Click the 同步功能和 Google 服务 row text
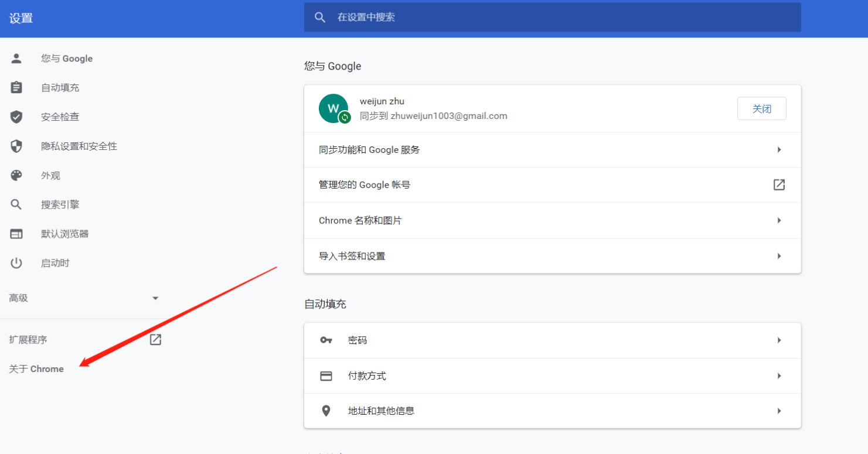The height and width of the screenshot is (454, 868). (369, 149)
